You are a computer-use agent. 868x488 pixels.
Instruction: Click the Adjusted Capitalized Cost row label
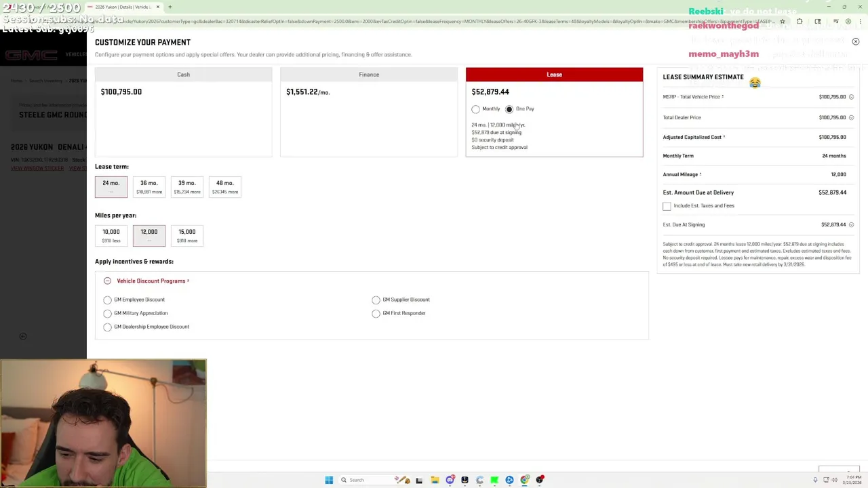tap(692, 137)
